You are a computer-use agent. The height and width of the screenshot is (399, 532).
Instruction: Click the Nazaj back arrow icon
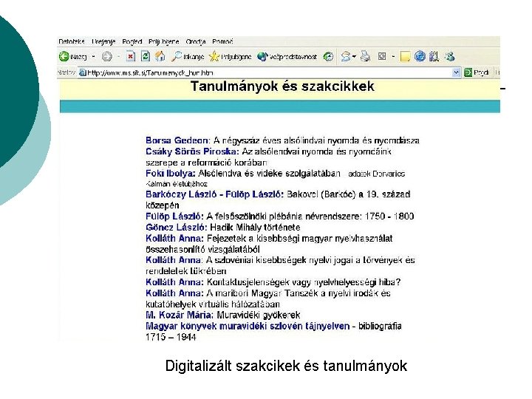tap(64, 56)
